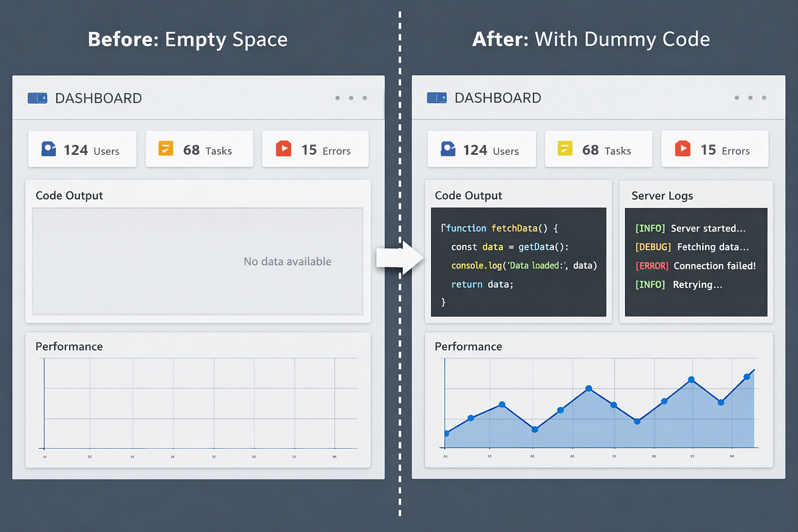Click the red Errors icon in the After dashboard
This screenshot has width=798, height=532.
click(x=682, y=149)
